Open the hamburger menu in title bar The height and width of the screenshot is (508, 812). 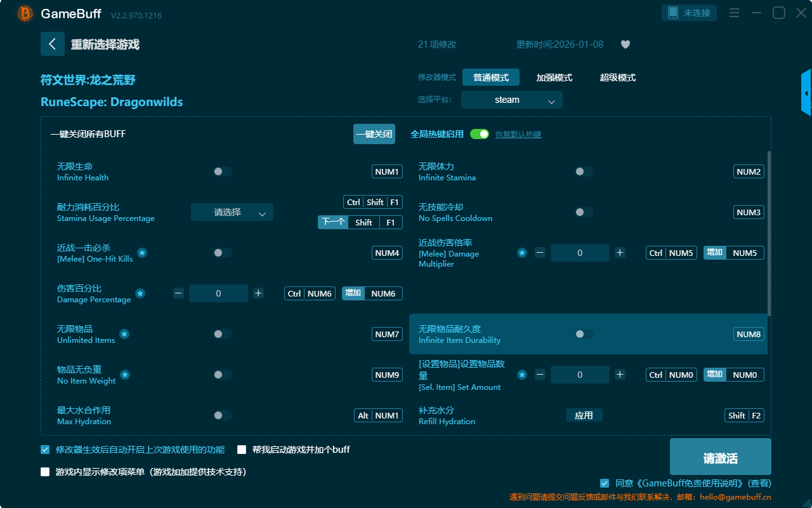[x=734, y=13]
